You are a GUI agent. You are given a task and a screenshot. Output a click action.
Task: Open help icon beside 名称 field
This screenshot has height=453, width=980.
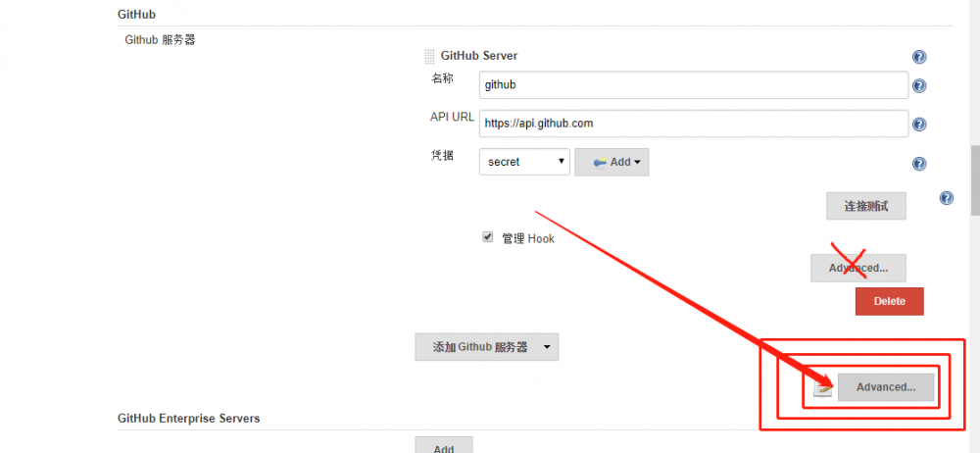919,85
